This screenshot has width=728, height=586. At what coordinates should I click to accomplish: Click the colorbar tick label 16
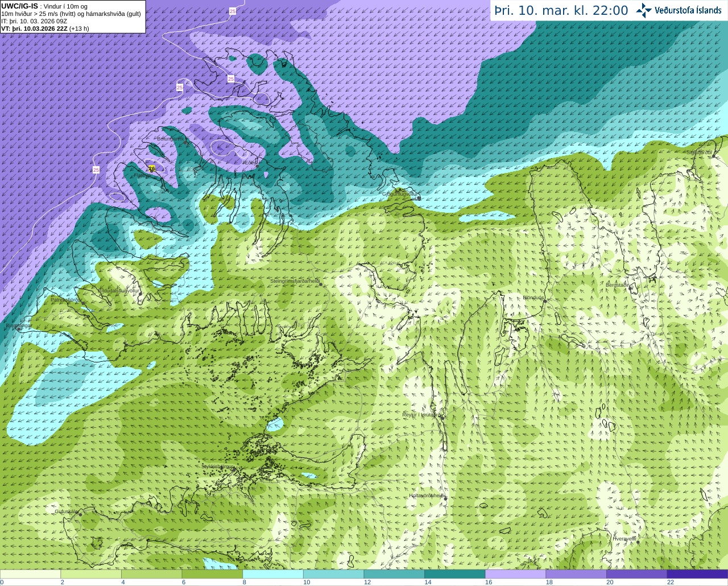click(x=489, y=582)
